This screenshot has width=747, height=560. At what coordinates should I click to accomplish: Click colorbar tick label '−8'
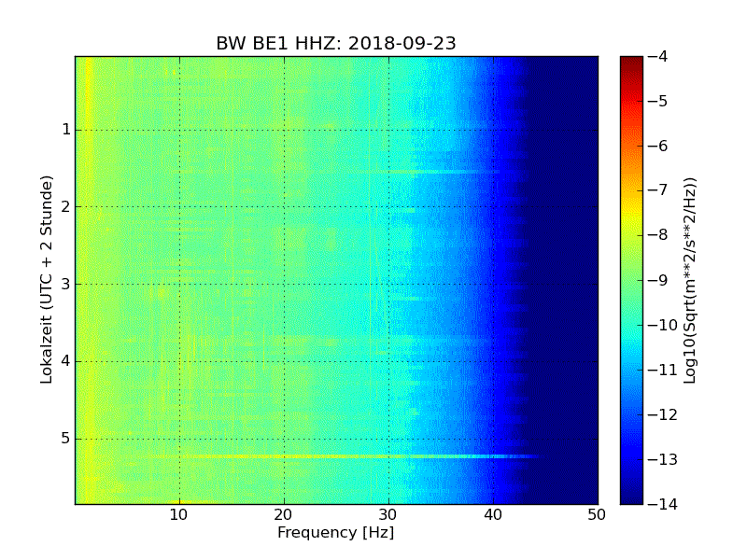[658, 235]
